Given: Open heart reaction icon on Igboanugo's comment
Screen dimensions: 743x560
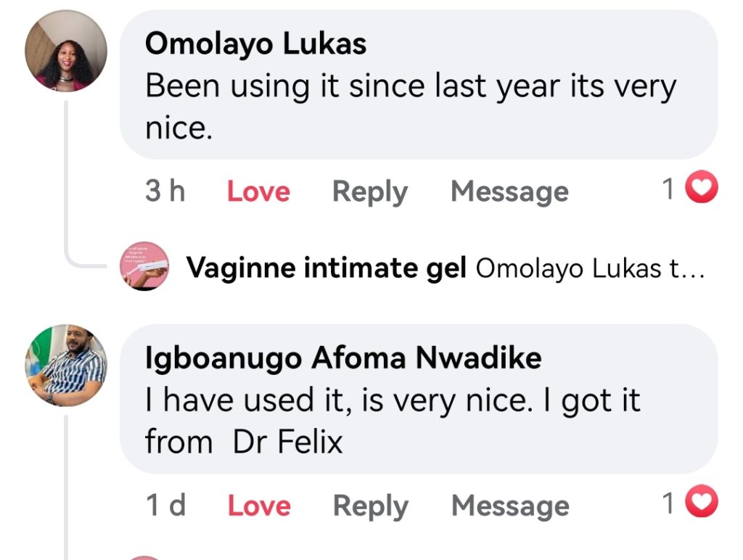Looking at the screenshot, I should pyautogui.click(x=702, y=504).
